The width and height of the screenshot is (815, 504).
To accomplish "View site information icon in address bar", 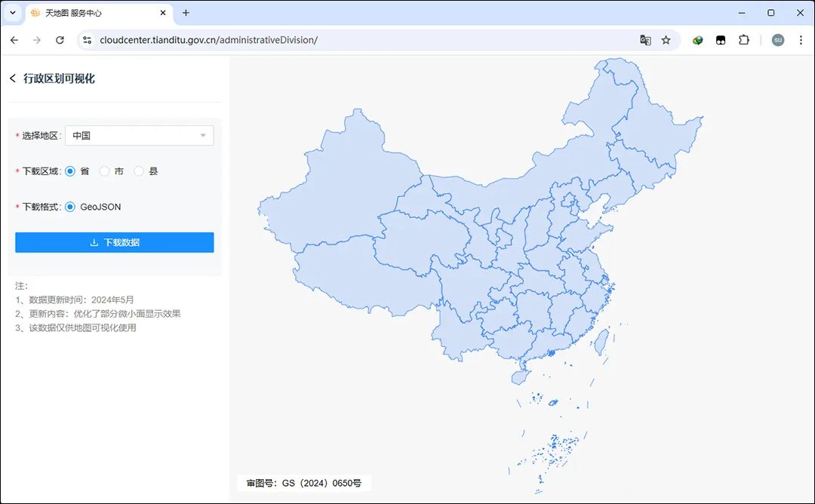I will coord(88,40).
